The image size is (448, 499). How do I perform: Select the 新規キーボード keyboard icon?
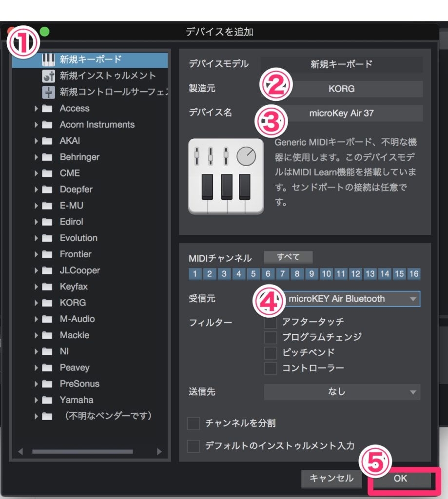tap(48, 60)
